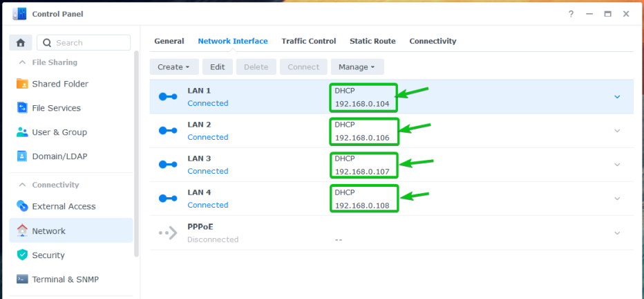The image size is (644, 299).
Task: Click IP address 192.168.0.106
Action: click(x=362, y=138)
